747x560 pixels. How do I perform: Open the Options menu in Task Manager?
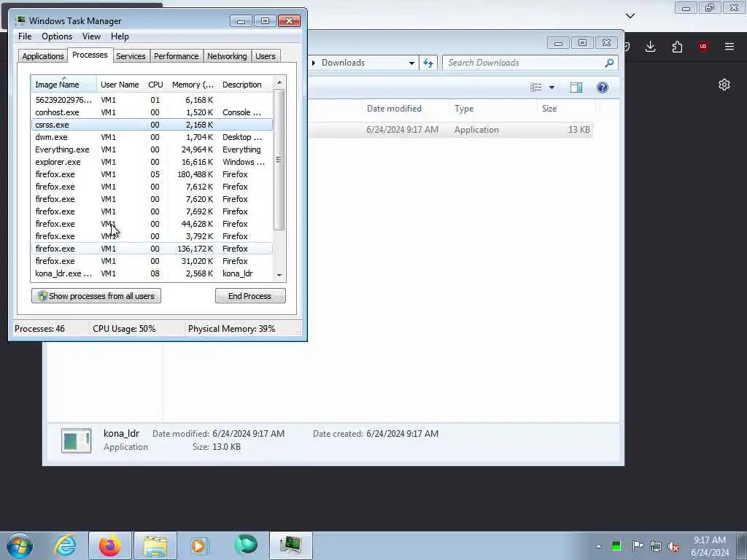coord(57,36)
